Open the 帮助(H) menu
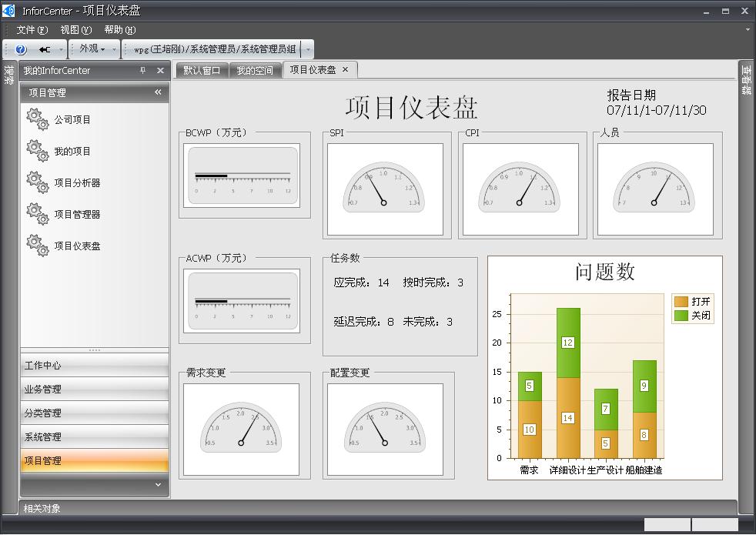Image resolution: width=756 pixels, height=535 pixels. click(x=120, y=30)
